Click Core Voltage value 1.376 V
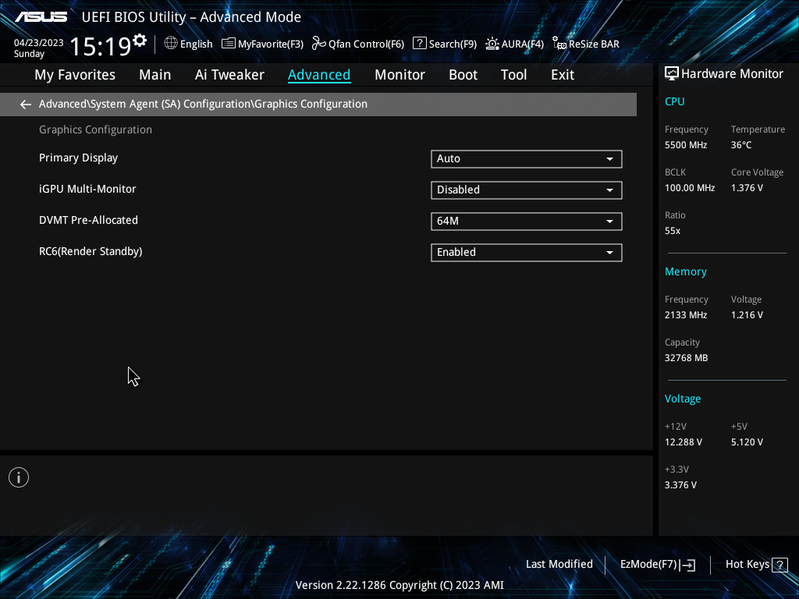 [x=747, y=188]
